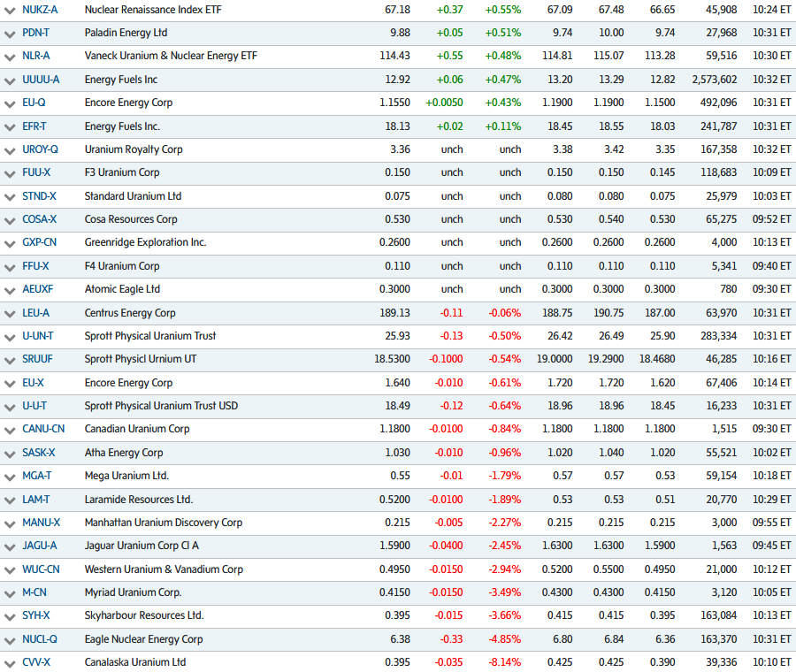Expand the SASK-X row chevron

[x=10, y=454]
